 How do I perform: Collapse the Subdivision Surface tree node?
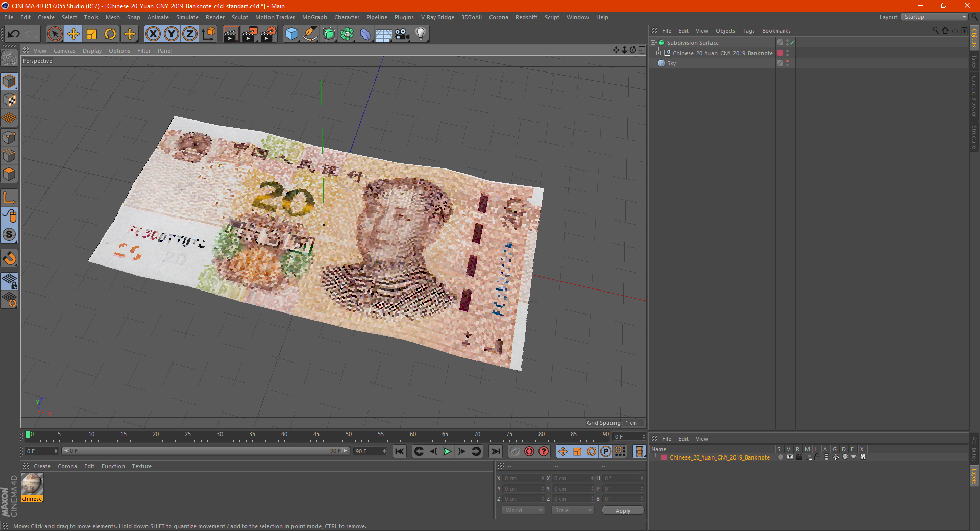pyautogui.click(x=653, y=43)
